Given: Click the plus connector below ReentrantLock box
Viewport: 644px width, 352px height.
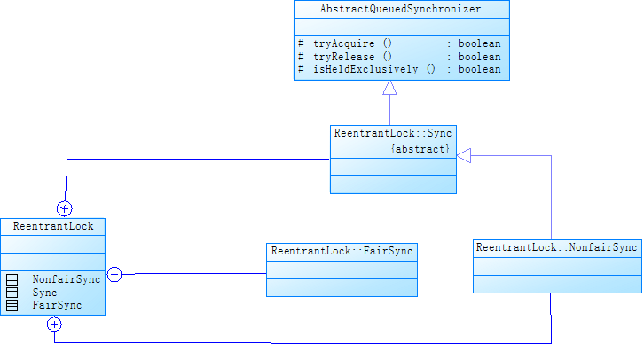Looking at the screenshot, I should coord(54,325).
